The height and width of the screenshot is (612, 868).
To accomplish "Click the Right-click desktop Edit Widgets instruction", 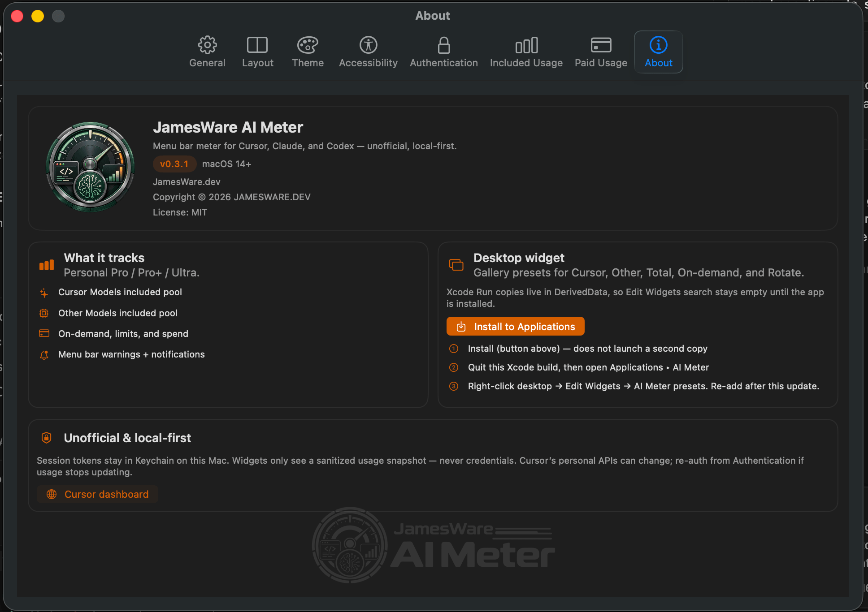I will [643, 386].
